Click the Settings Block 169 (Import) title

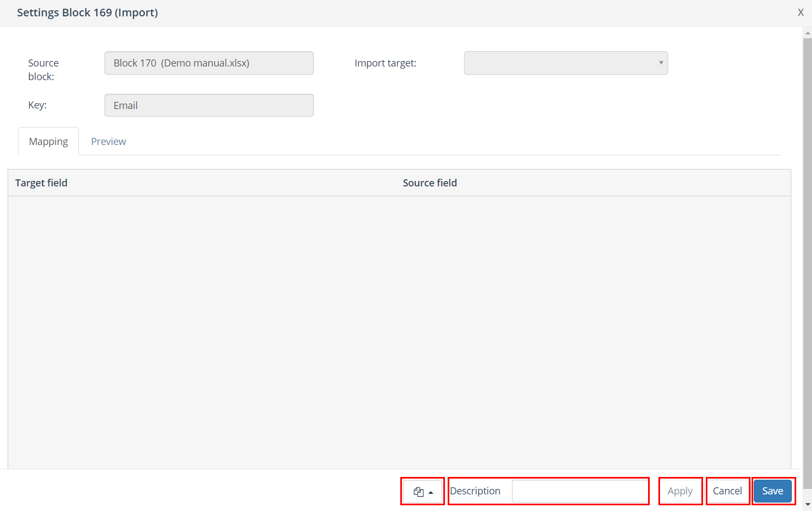87,13
